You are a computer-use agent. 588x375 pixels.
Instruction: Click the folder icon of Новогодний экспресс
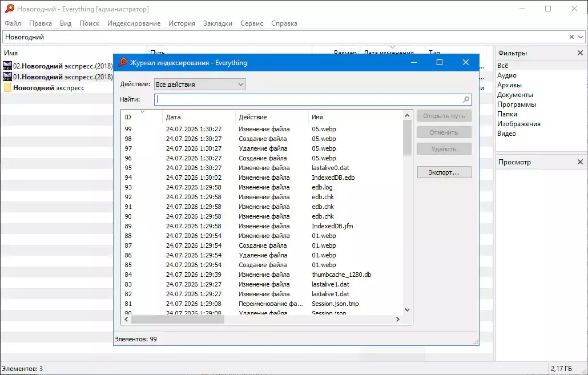(7, 88)
